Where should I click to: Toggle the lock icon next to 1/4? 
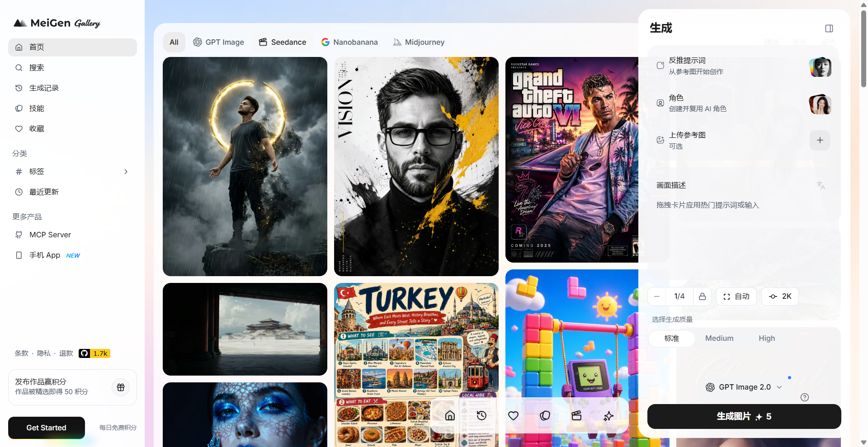click(702, 296)
